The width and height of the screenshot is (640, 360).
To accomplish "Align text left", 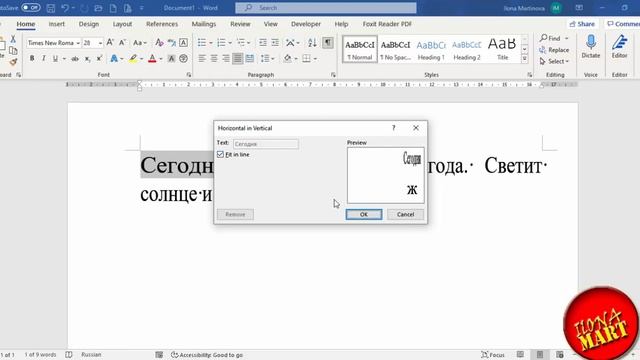I will (202, 59).
